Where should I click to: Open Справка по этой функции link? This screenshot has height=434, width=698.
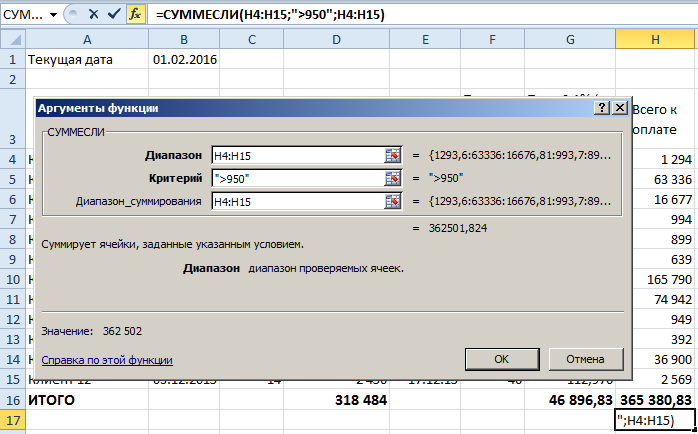pos(107,360)
